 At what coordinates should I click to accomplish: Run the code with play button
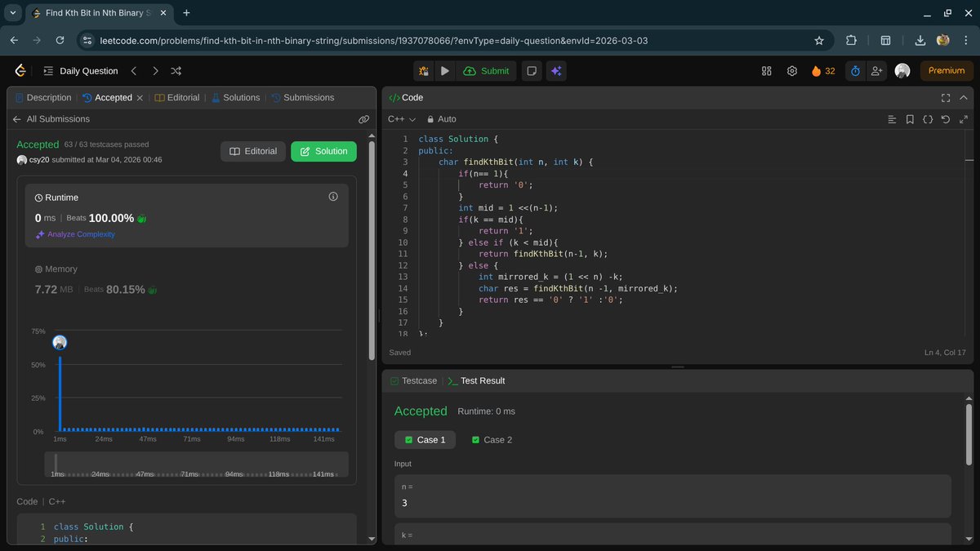click(445, 71)
